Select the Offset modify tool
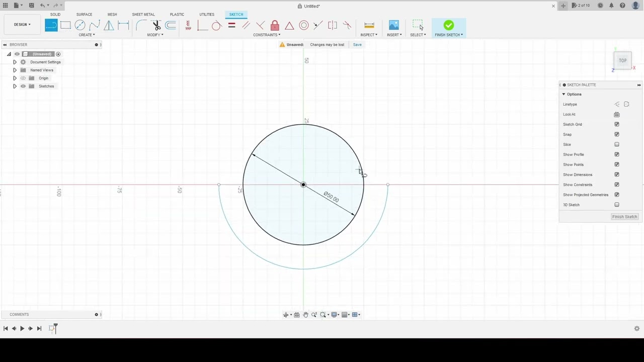The image size is (644, 362). point(171,25)
